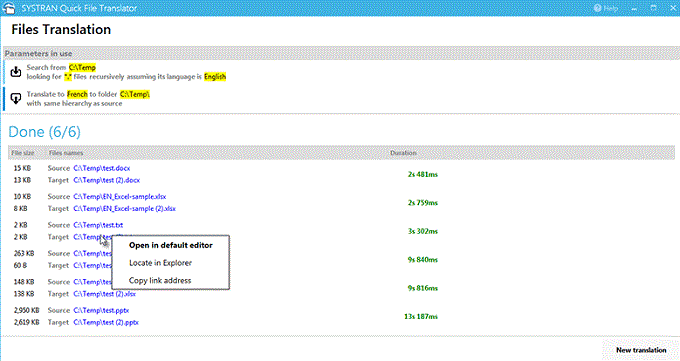Change the highlighted French target language
Viewport: 680px width, 361px height.
click(x=77, y=94)
